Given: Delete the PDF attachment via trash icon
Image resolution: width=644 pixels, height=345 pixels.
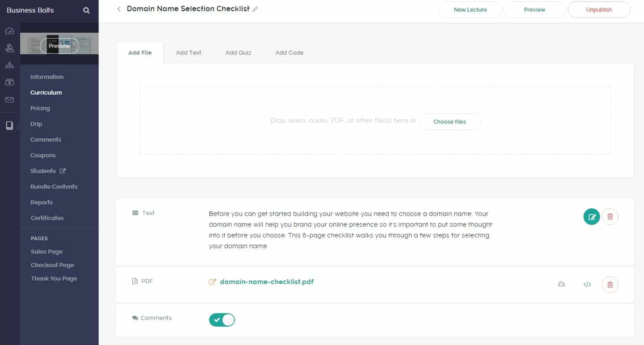Looking at the screenshot, I should coord(610,284).
